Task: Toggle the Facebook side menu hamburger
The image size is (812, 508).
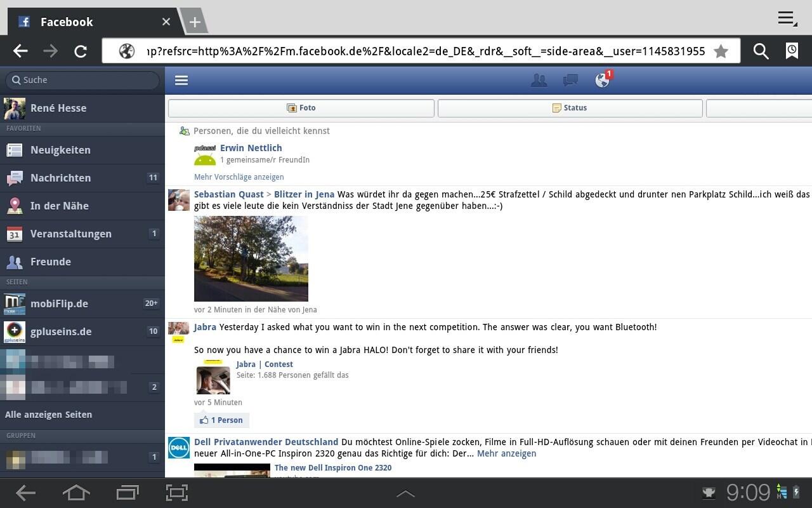Action: coord(181,80)
